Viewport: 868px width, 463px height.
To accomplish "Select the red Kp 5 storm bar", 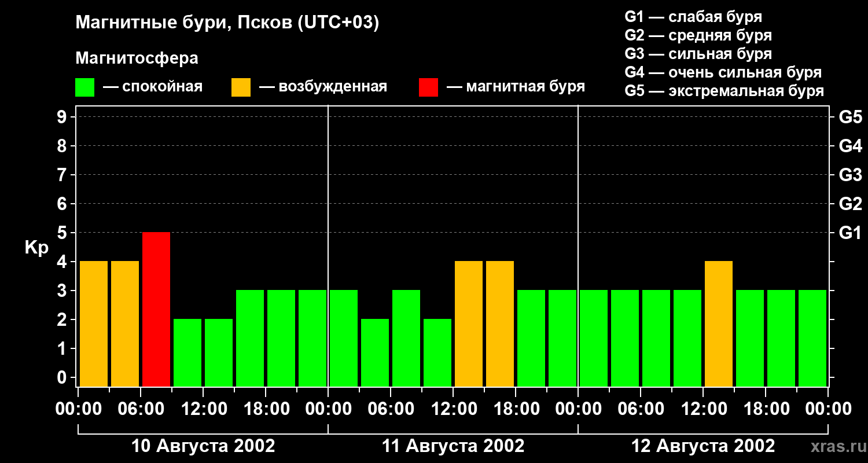I will [x=156, y=309].
